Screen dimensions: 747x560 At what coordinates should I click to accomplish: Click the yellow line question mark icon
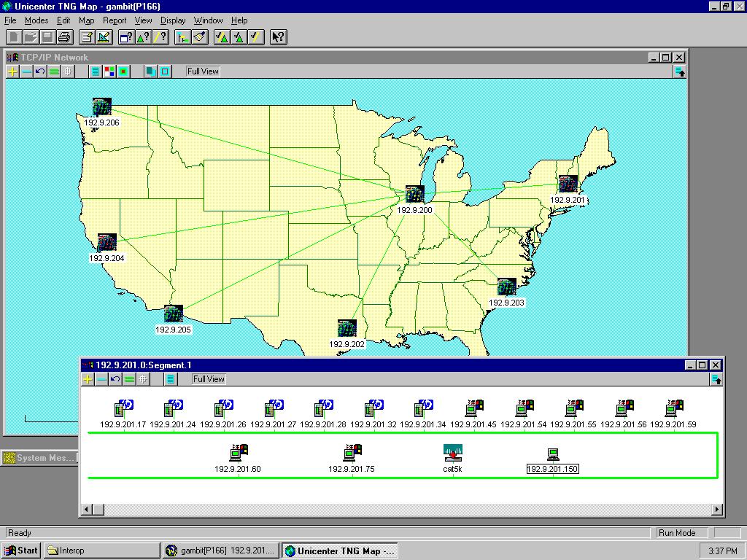pos(160,37)
